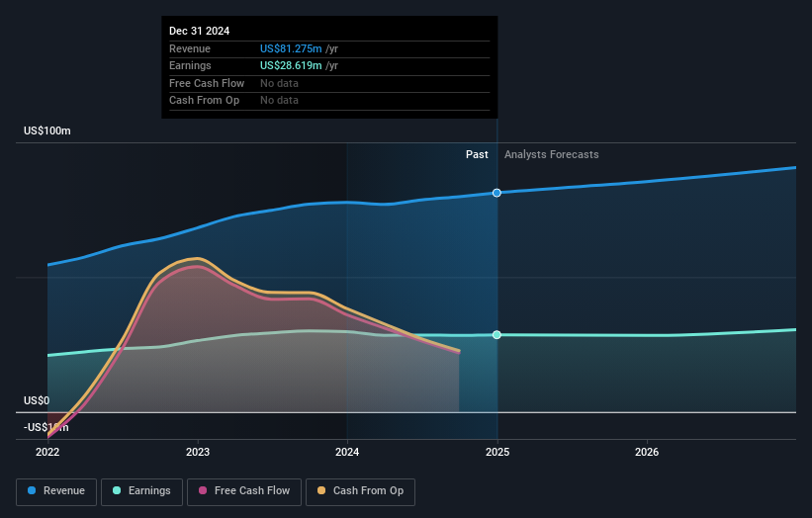Click the US$100m y-axis label

tap(47, 130)
